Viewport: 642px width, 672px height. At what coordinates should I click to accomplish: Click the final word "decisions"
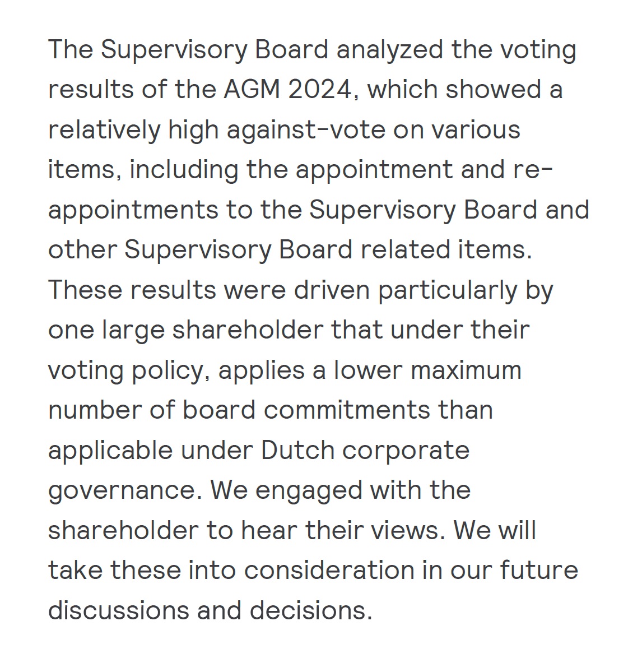308,611
